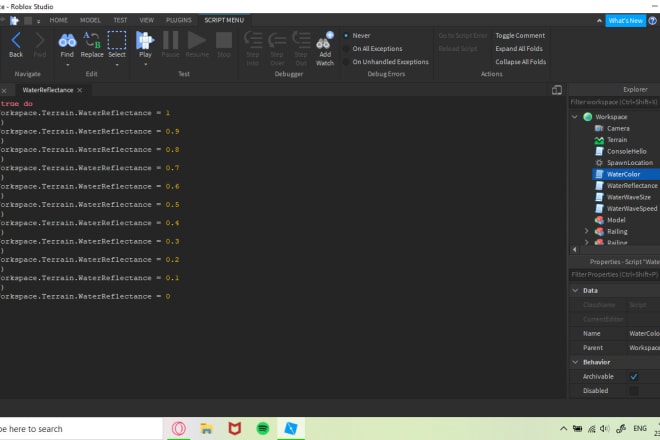The width and height of the screenshot is (660, 440).
Task: Open the Play dropdown arrow
Action: 146,65
